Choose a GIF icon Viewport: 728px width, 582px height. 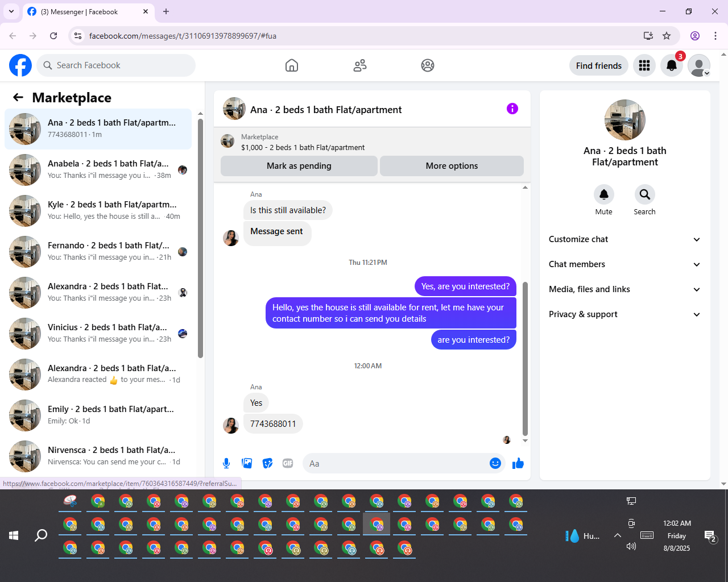coord(288,463)
